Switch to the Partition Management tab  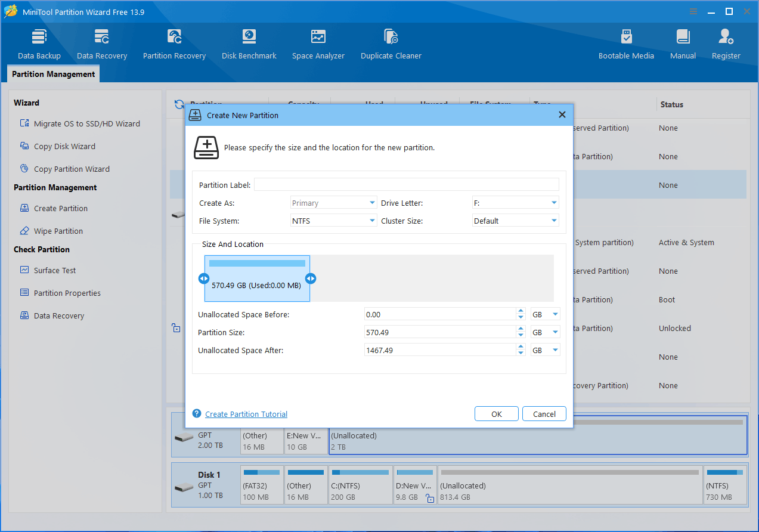tap(54, 74)
